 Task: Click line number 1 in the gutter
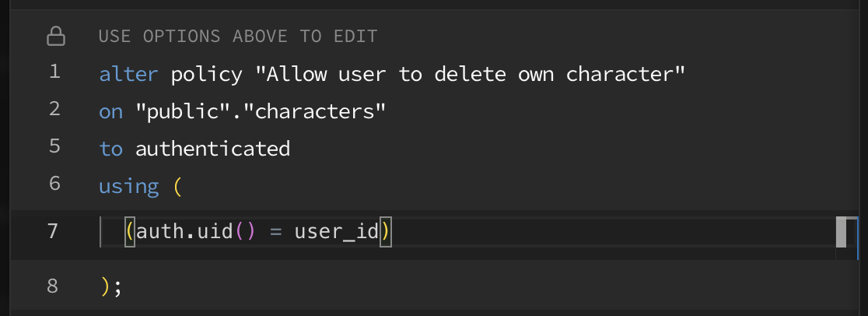click(x=54, y=72)
